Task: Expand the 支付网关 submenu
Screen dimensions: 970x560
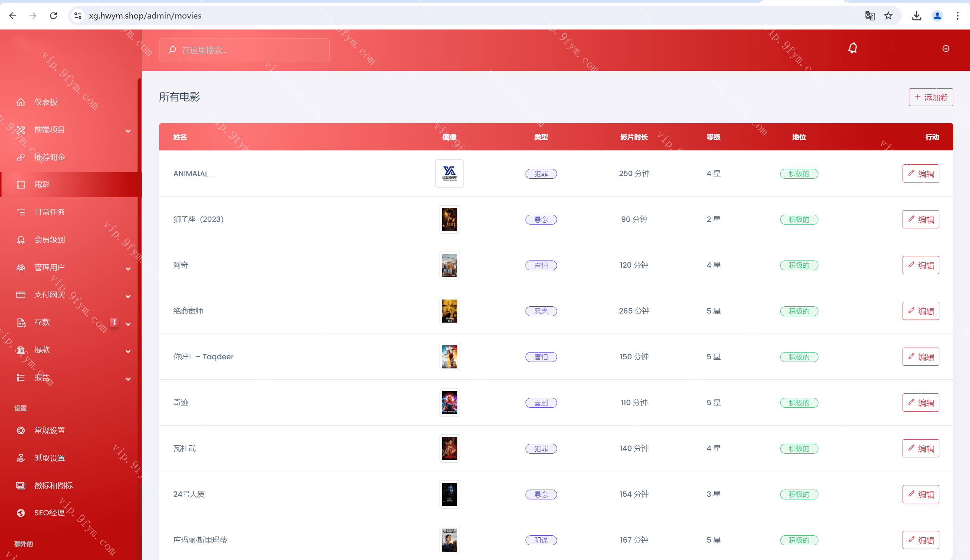Action: pyautogui.click(x=128, y=296)
